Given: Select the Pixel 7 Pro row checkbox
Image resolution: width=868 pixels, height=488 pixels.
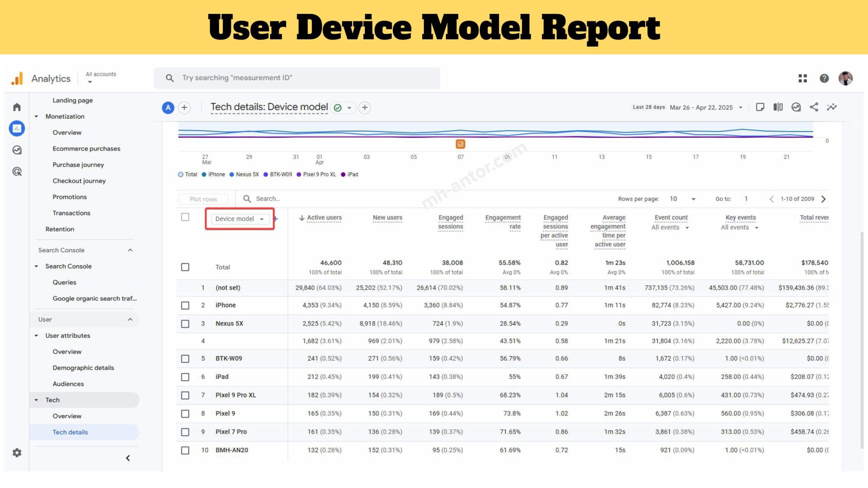Looking at the screenshot, I should click(x=185, y=432).
